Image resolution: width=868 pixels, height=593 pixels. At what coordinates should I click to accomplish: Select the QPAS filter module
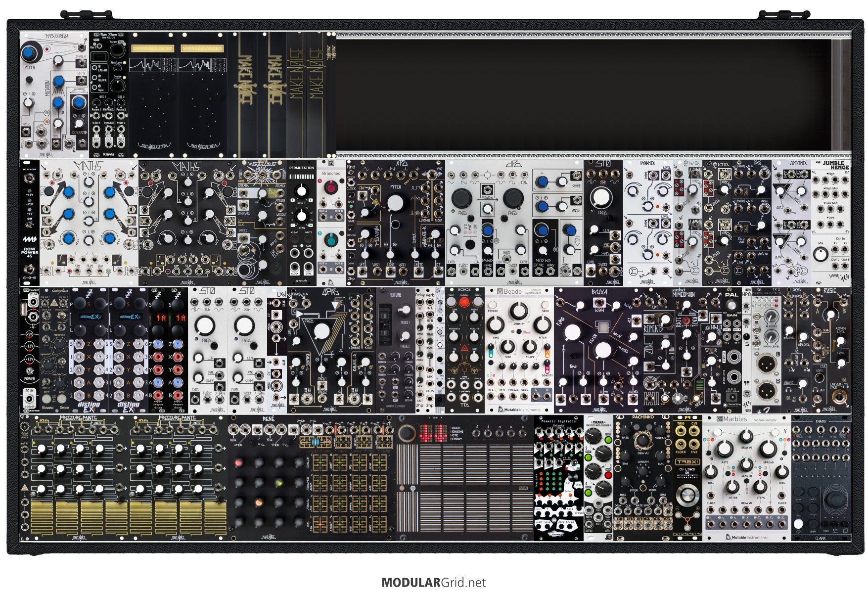click(331, 350)
